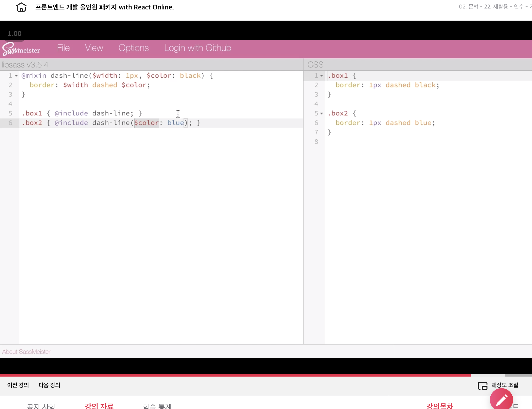Switch to the 강의 자료 tab

click(99, 406)
